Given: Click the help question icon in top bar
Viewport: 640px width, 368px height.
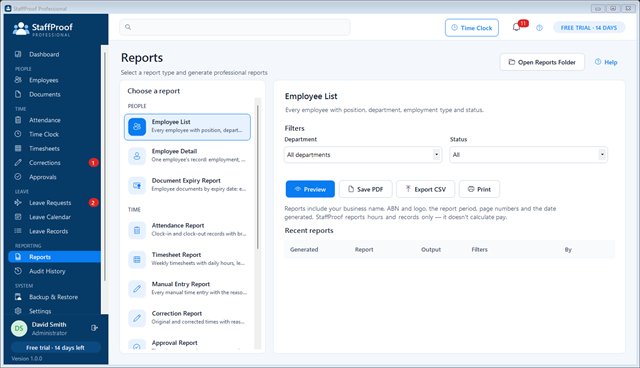Looking at the screenshot, I should (x=539, y=28).
